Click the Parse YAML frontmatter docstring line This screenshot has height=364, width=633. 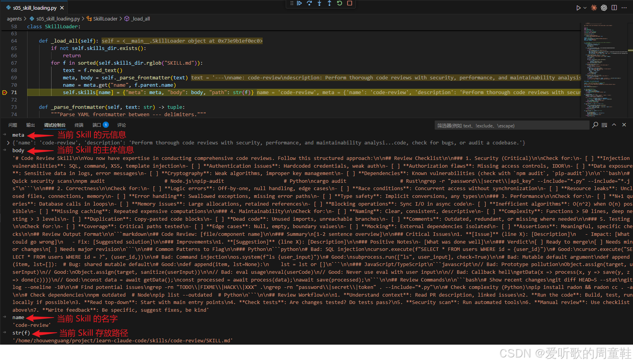128,115
